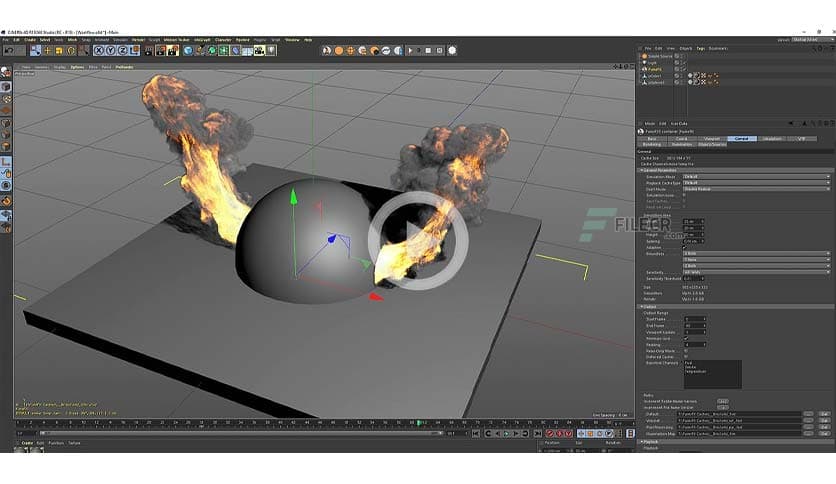Click the Undo arrow in the top toolbar
The height and width of the screenshot is (484, 836).
point(9,51)
